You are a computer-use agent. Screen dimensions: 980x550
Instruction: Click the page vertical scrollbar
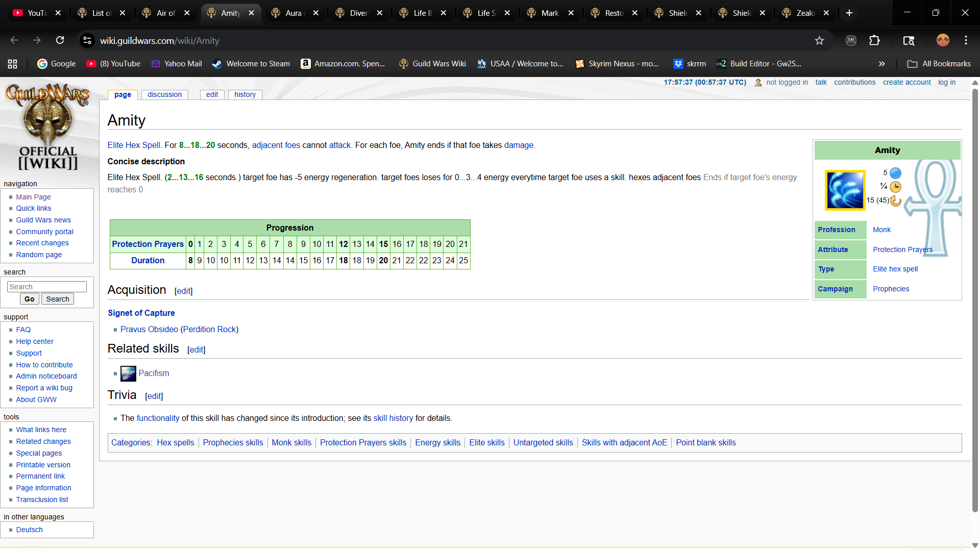975,301
